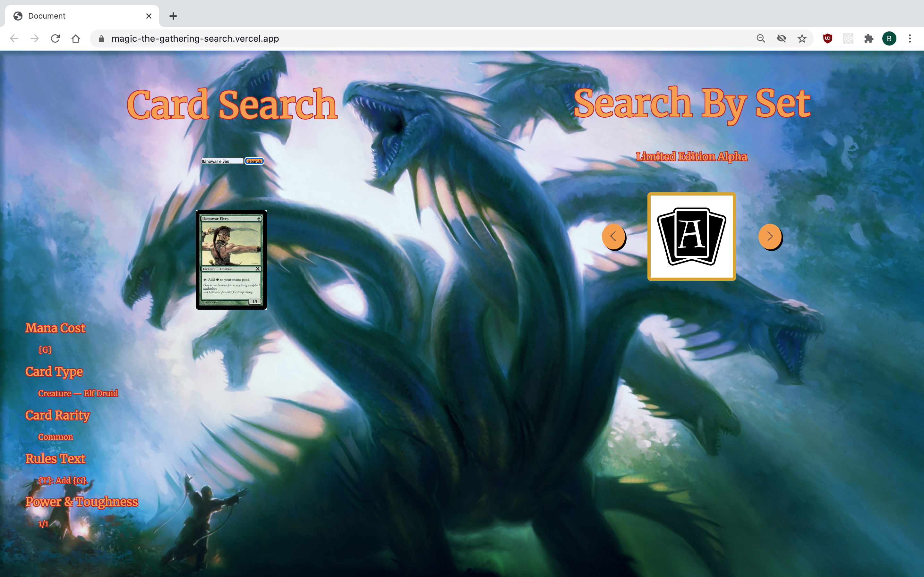Click the uBlock Origin extension icon

pyautogui.click(x=827, y=38)
